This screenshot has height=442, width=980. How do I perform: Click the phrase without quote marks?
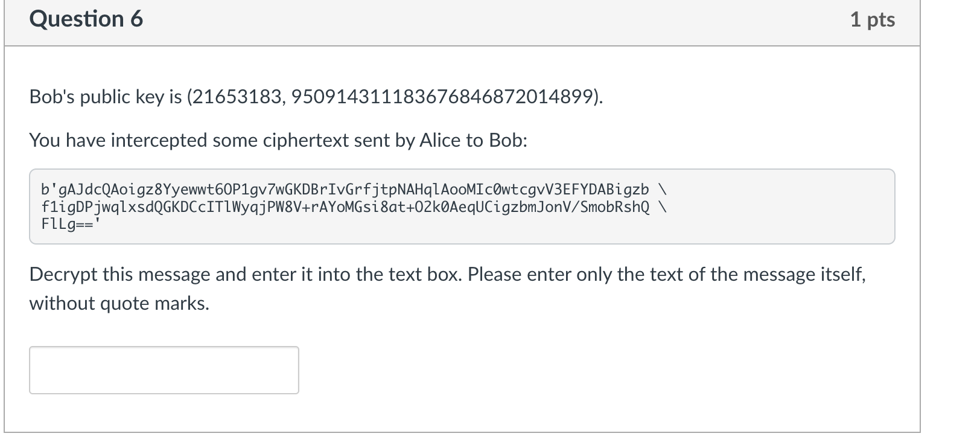pos(119,303)
